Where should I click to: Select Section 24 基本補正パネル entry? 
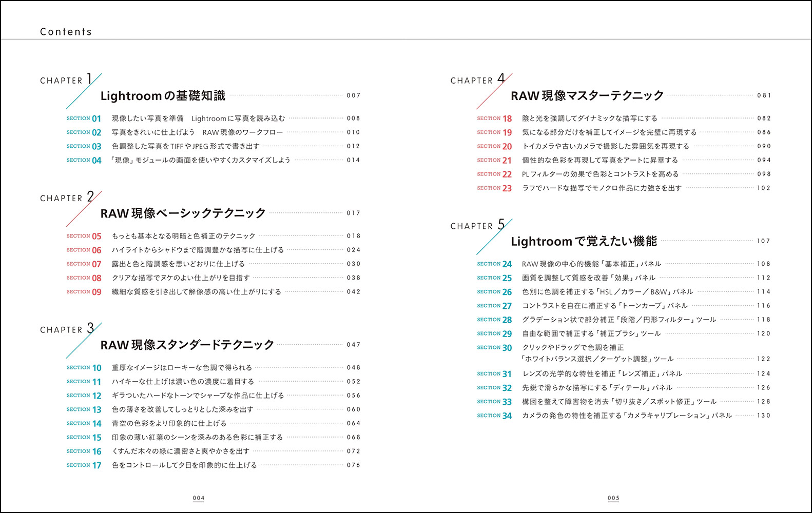point(591,264)
